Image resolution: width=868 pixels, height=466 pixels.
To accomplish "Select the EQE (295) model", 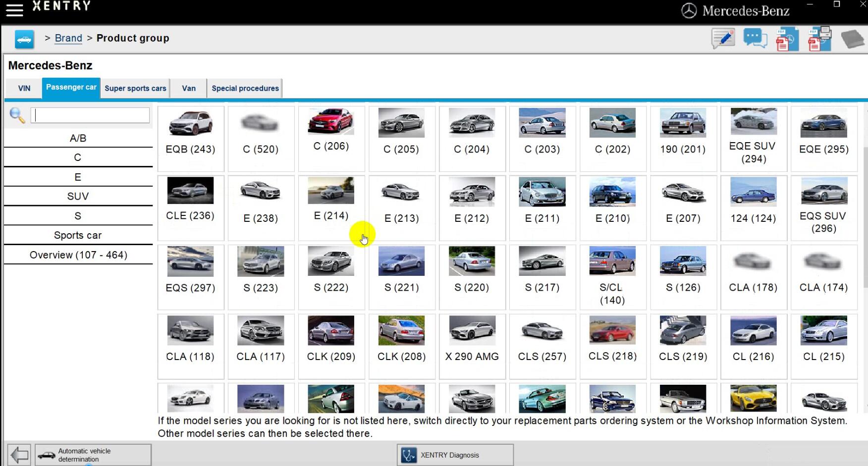I will point(824,139).
